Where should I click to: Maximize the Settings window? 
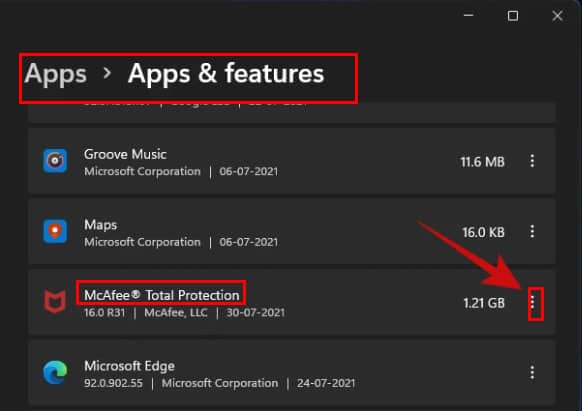(513, 16)
